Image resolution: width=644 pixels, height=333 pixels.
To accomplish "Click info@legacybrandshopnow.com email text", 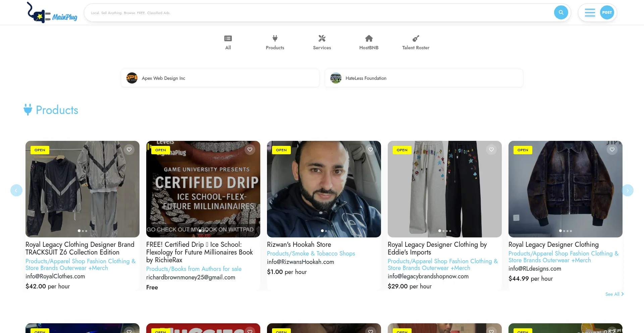I will pyautogui.click(x=428, y=276).
